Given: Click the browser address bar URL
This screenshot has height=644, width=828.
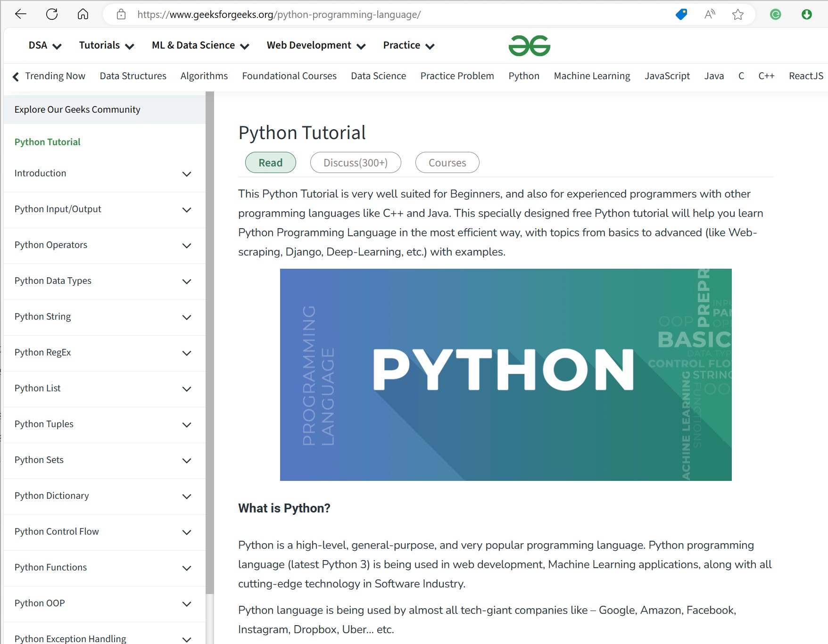Looking at the screenshot, I should click(x=279, y=15).
